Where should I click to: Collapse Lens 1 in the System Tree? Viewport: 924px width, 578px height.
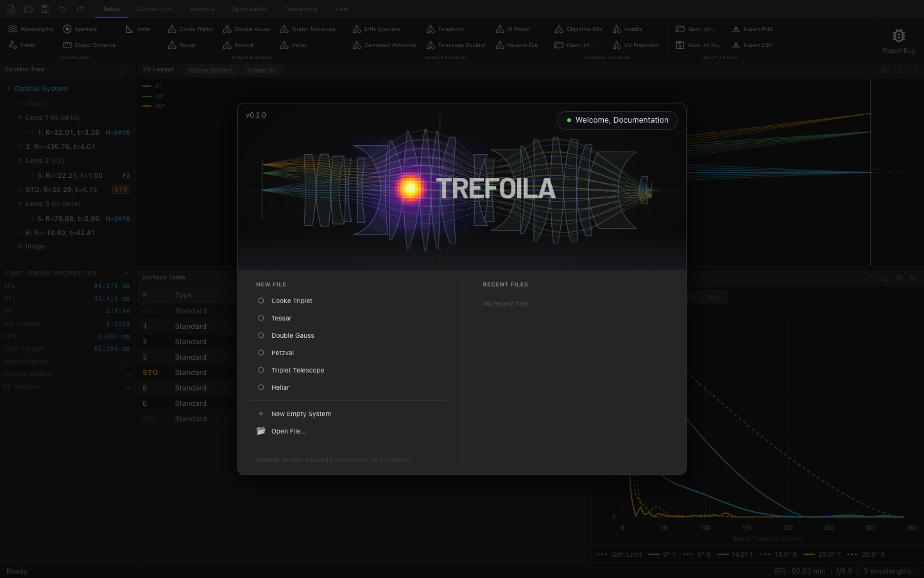coord(20,118)
